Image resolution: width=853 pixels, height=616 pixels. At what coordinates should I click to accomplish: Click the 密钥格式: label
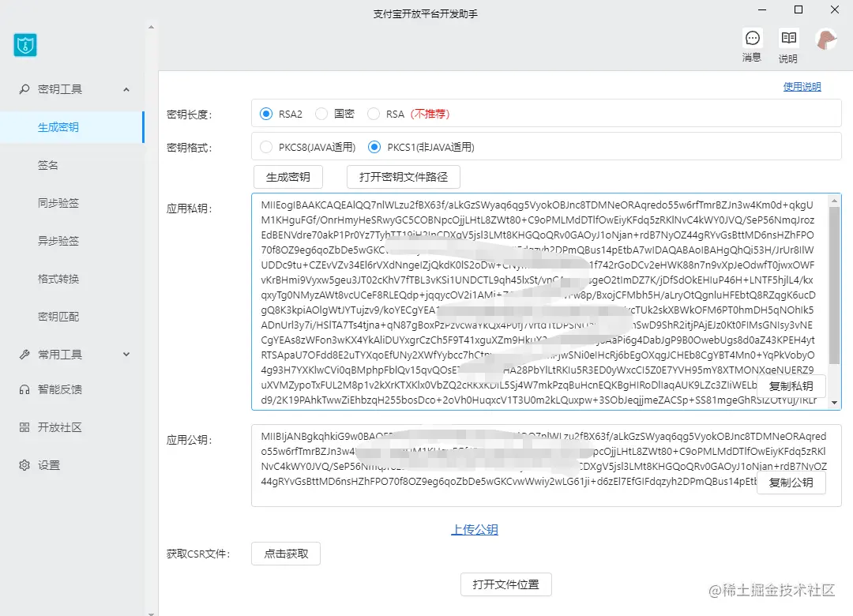pos(189,148)
